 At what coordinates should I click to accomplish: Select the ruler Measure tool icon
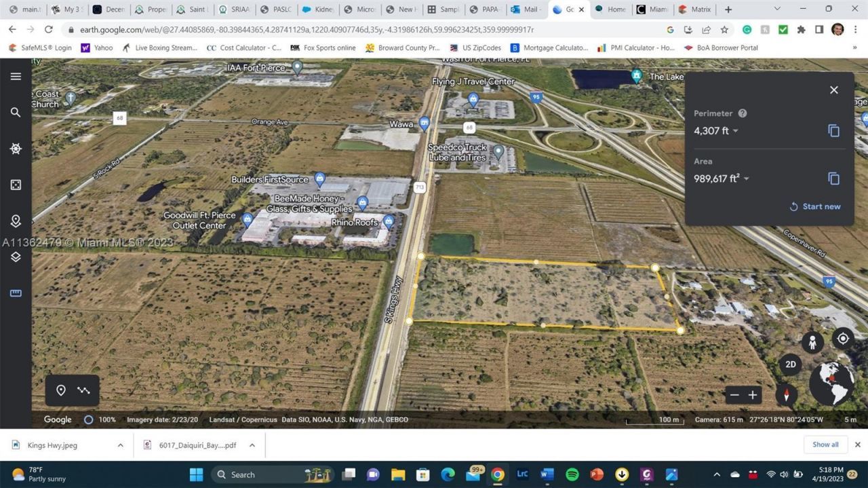[x=15, y=293]
